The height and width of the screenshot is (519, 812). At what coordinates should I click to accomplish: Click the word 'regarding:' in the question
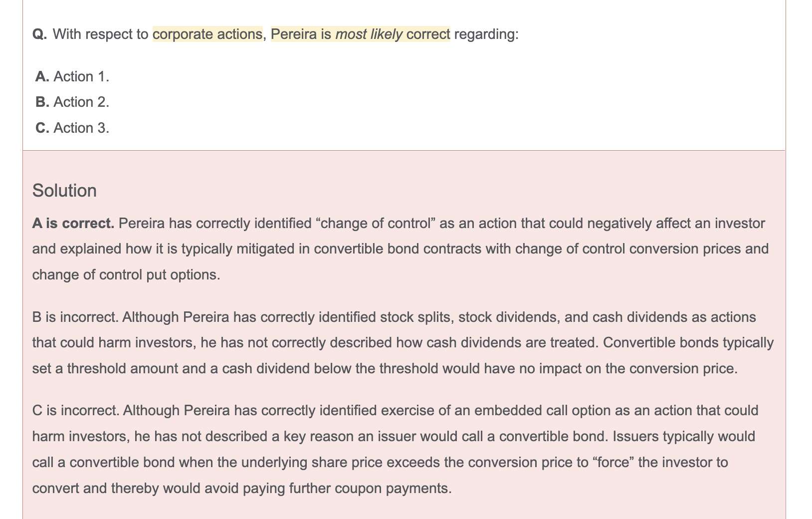486,34
